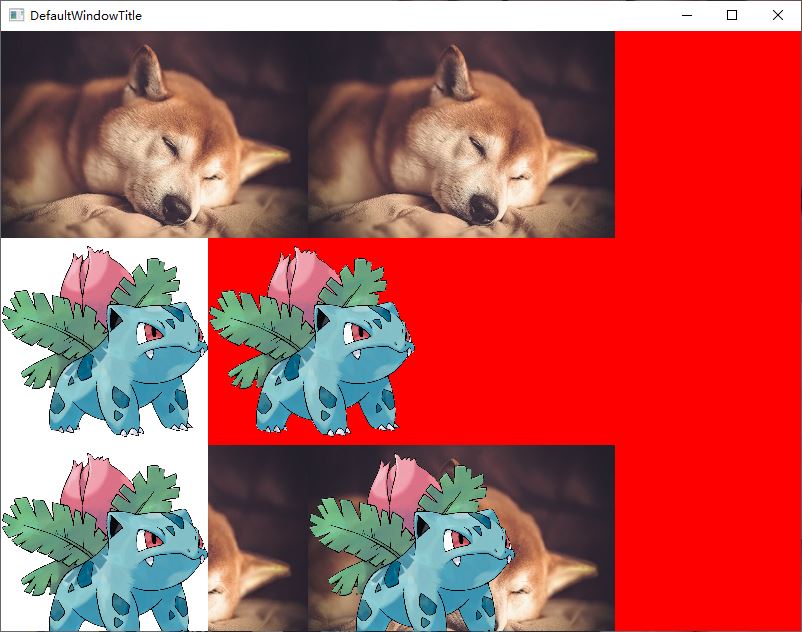Viewport: 802px width, 632px height.
Task: Minimize the DefaultWindowTitle window
Action: (687, 15)
